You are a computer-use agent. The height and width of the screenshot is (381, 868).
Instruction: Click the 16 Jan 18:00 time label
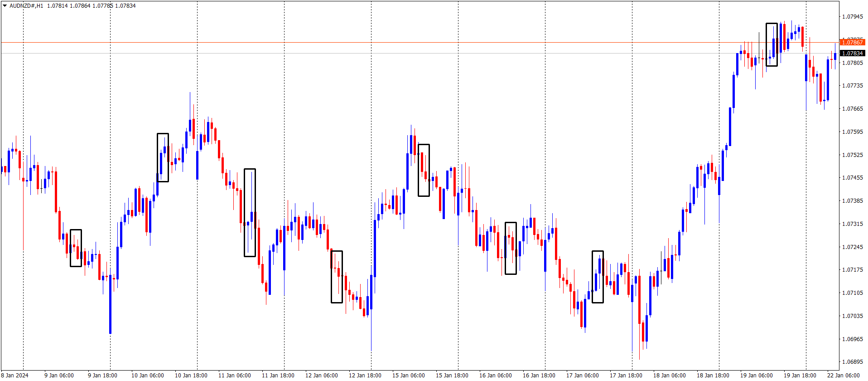coord(539,376)
